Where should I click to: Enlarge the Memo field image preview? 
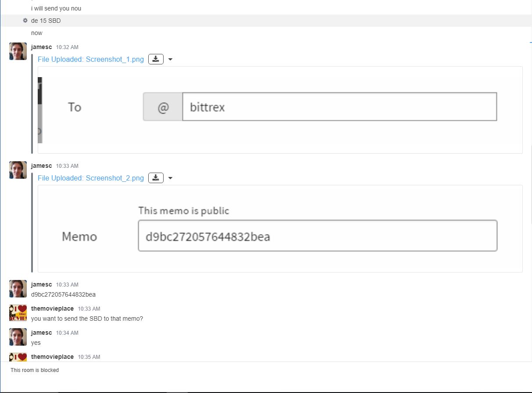coord(280,228)
